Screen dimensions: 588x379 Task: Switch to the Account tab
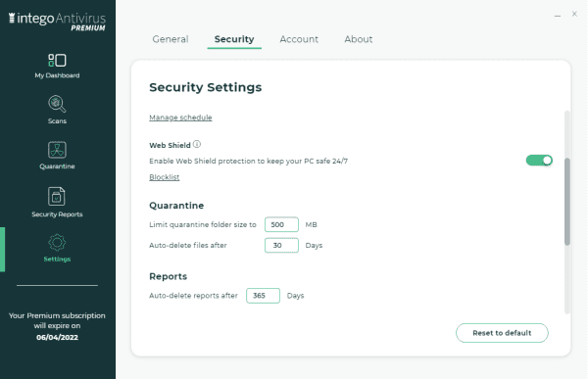[299, 39]
